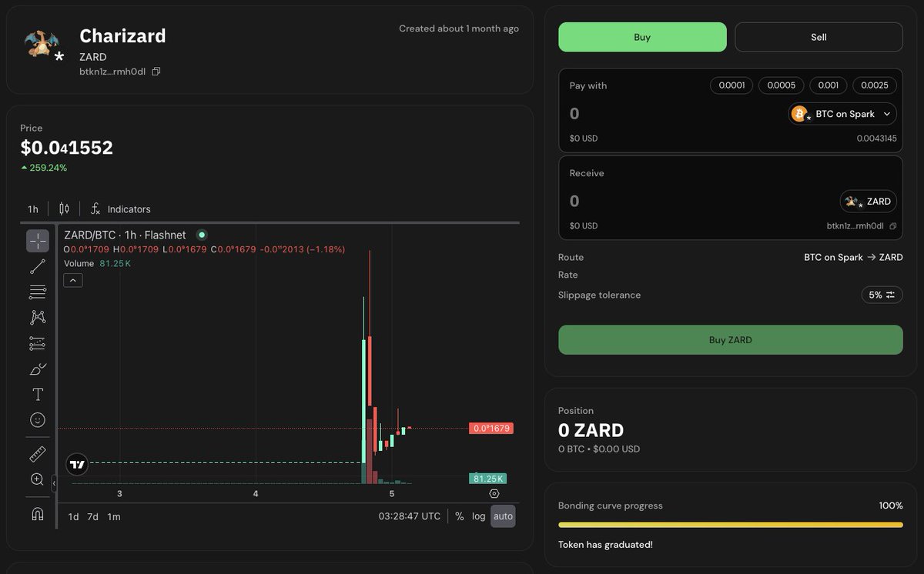Screen dimensions: 924x574
Task: Select the crosshair cursor tool
Action: pyautogui.click(x=37, y=241)
